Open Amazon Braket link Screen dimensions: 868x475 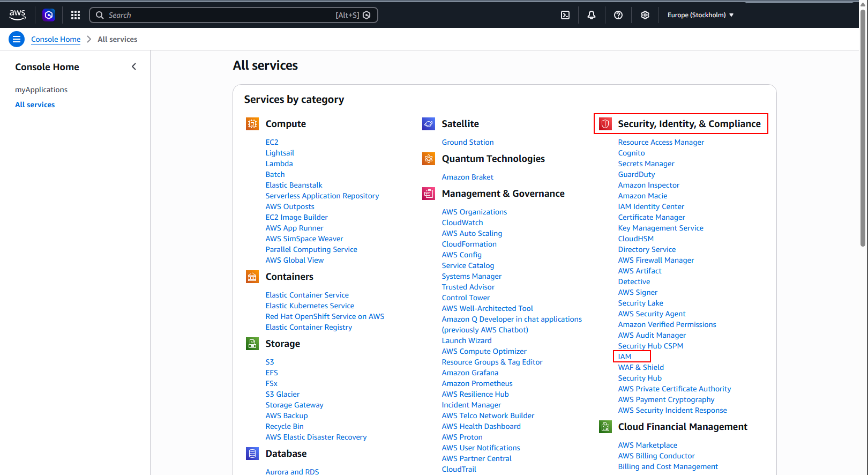[x=468, y=177]
